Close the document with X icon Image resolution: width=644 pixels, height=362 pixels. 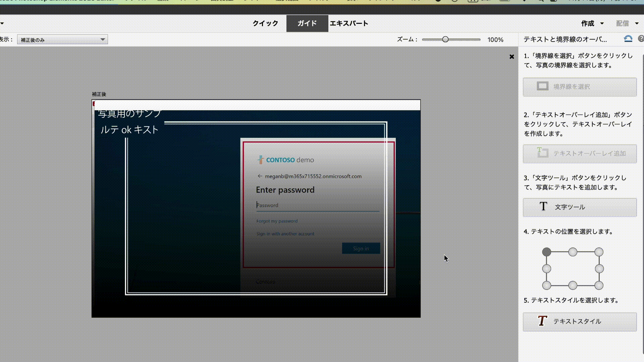tap(512, 57)
